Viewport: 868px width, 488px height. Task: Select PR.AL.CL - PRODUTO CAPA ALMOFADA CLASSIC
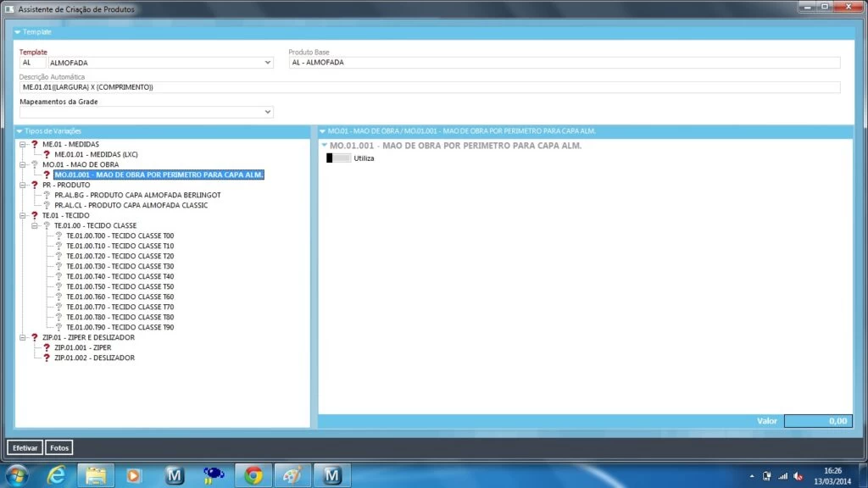[x=131, y=205]
